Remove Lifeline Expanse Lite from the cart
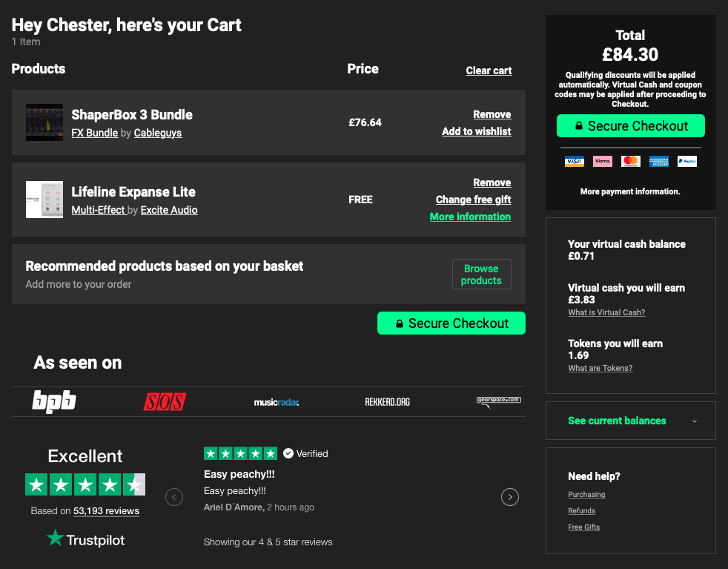728x569 pixels. click(492, 182)
